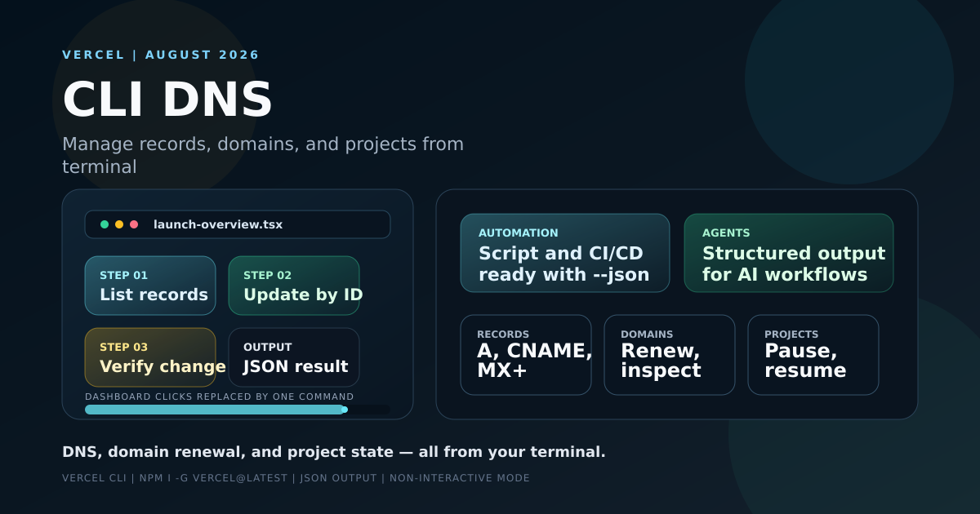Select the launch-overview.tsx file tab
The image size is (980, 514).
coord(238,224)
